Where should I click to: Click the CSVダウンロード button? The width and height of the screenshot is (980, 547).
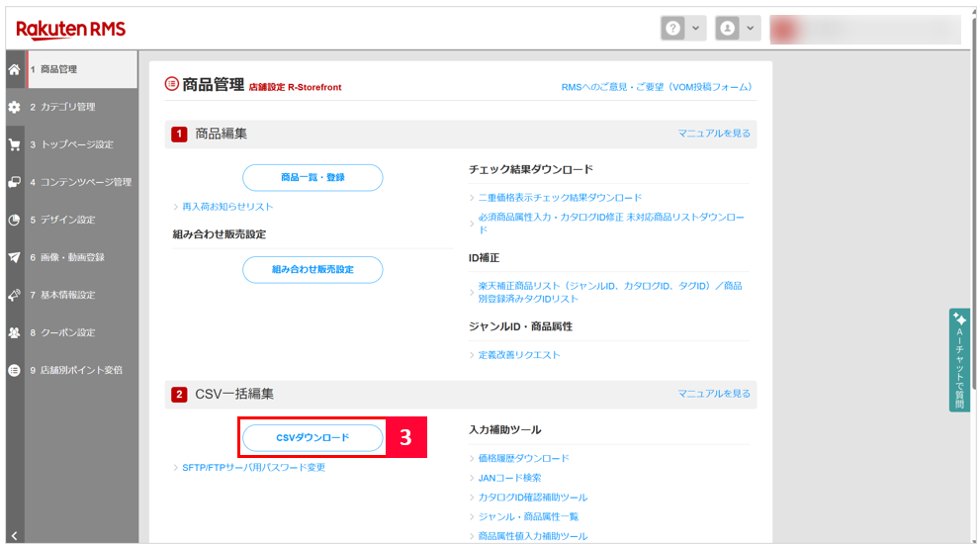point(312,437)
